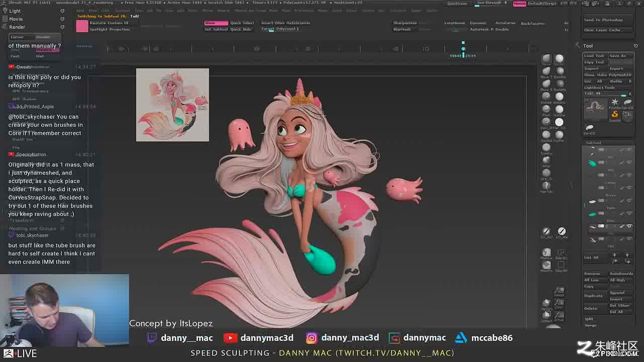This screenshot has height=362, width=644.
Task: Click the QuickSave button
Action: point(457,4)
